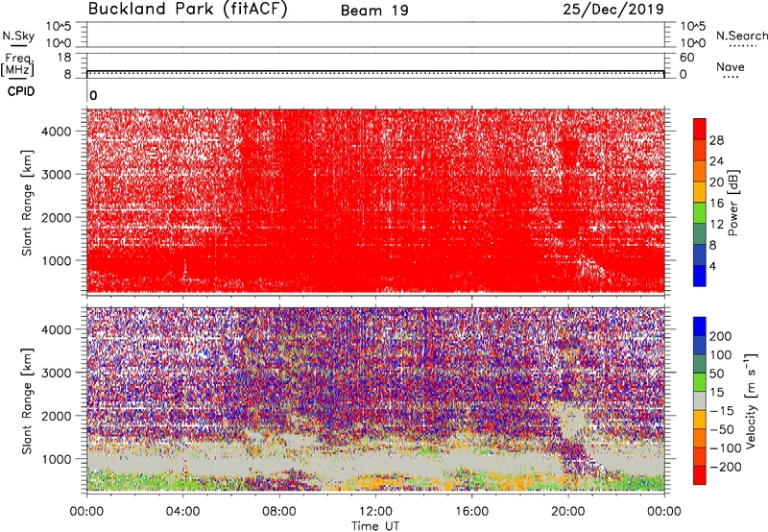Image resolution: width=768 pixels, height=532 pixels.
Task: Click the '20:00' time axis label
Action: (567, 512)
